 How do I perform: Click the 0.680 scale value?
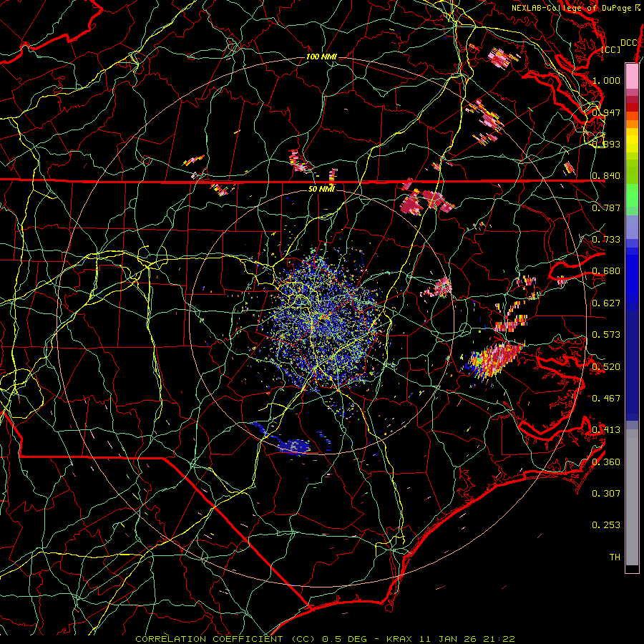pyautogui.click(x=606, y=271)
